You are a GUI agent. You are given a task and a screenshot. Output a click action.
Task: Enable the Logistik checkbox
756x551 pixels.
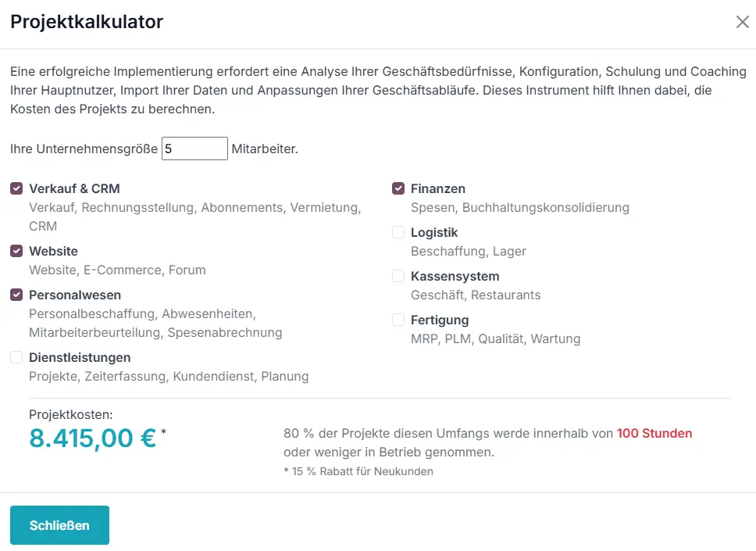pos(398,232)
